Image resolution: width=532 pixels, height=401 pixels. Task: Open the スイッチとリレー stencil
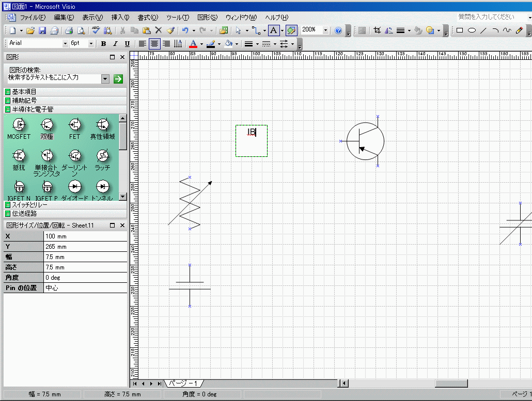(30, 205)
